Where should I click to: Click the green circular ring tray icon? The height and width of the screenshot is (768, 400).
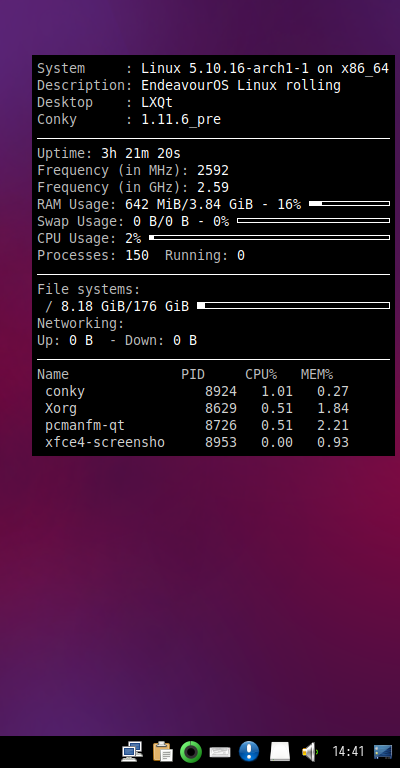click(191, 751)
